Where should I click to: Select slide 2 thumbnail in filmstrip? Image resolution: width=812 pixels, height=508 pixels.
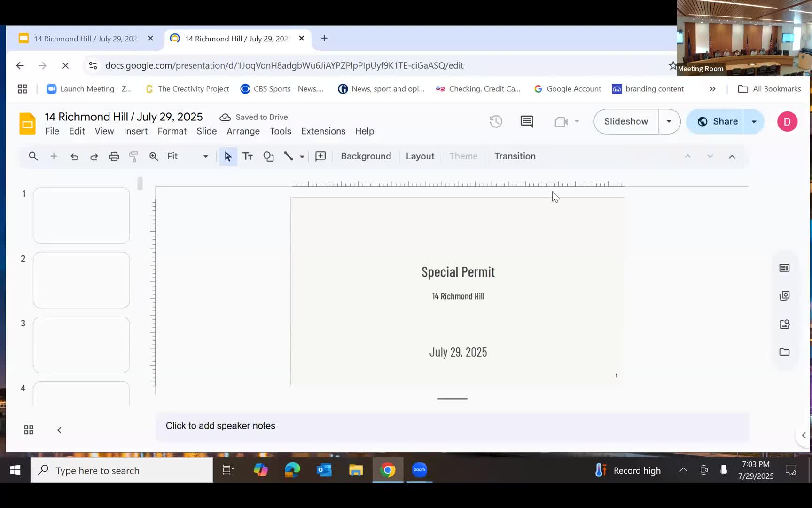[81, 280]
